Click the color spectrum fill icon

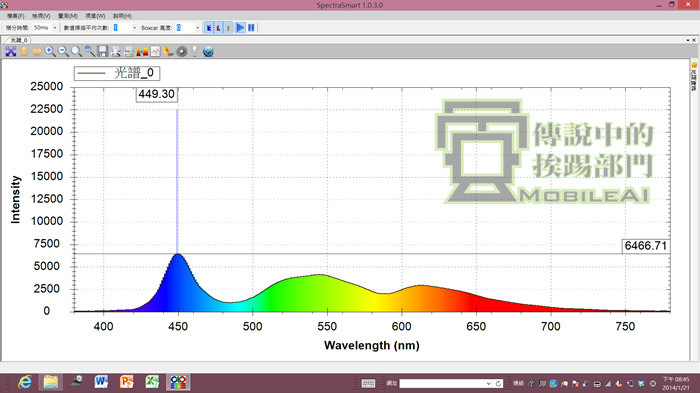tap(142, 51)
